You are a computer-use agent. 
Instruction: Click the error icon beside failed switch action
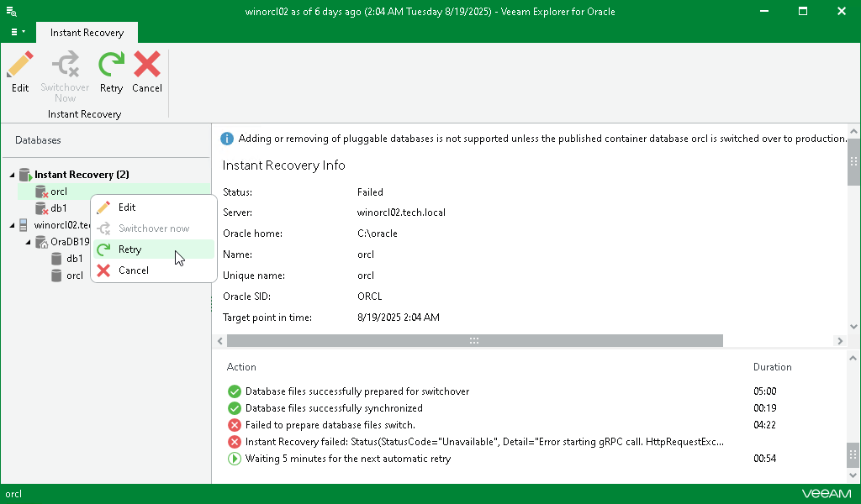point(235,425)
